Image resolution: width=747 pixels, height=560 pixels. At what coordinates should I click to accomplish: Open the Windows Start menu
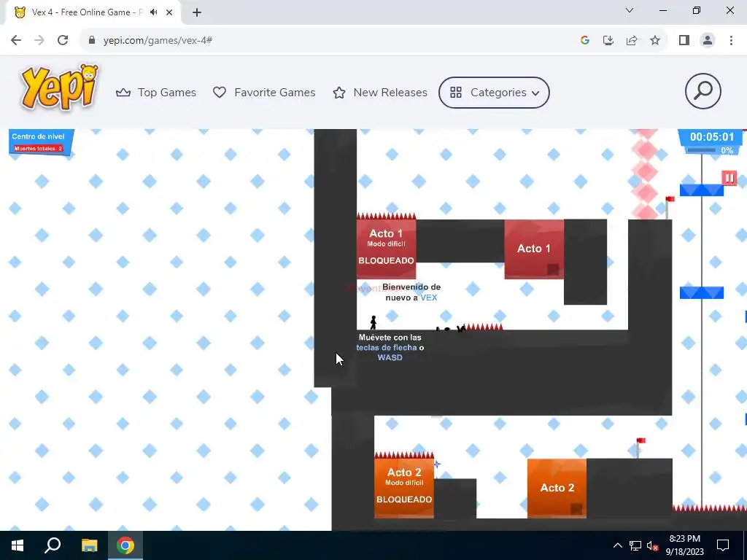18,545
